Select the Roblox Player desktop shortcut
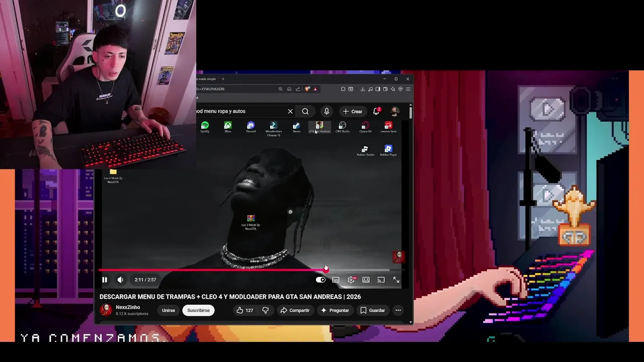The width and height of the screenshot is (644, 362). (x=388, y=151)
